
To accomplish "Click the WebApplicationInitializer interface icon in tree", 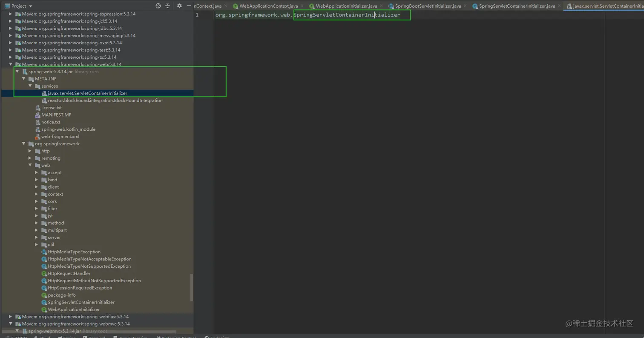I will click(44, 309).
